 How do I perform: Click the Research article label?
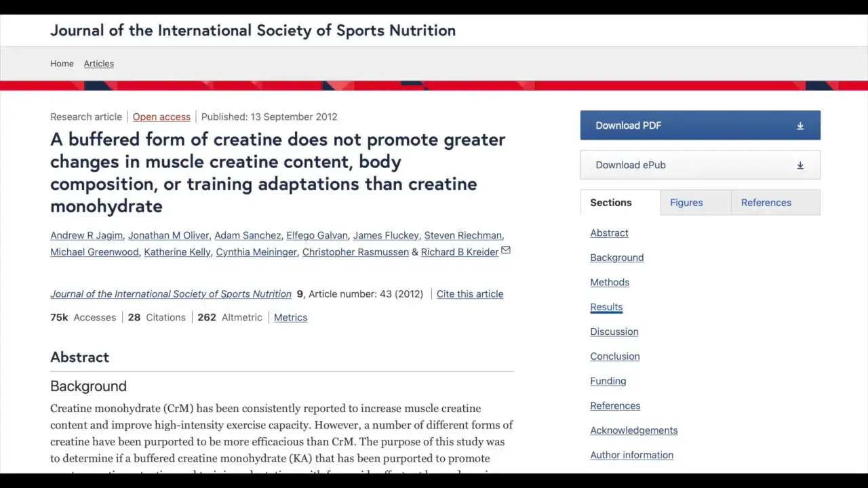pos(86,117)
